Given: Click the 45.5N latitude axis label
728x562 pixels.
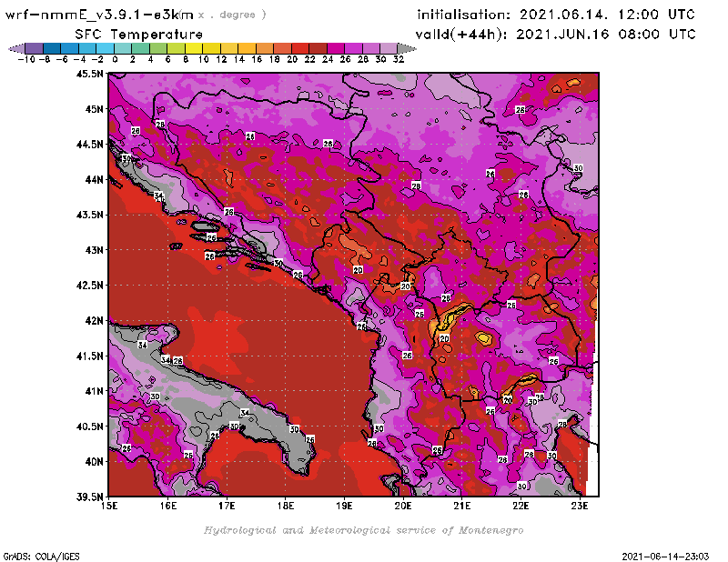Looking at the screenshot, I should pyautogui.click(x=89, y=74).
